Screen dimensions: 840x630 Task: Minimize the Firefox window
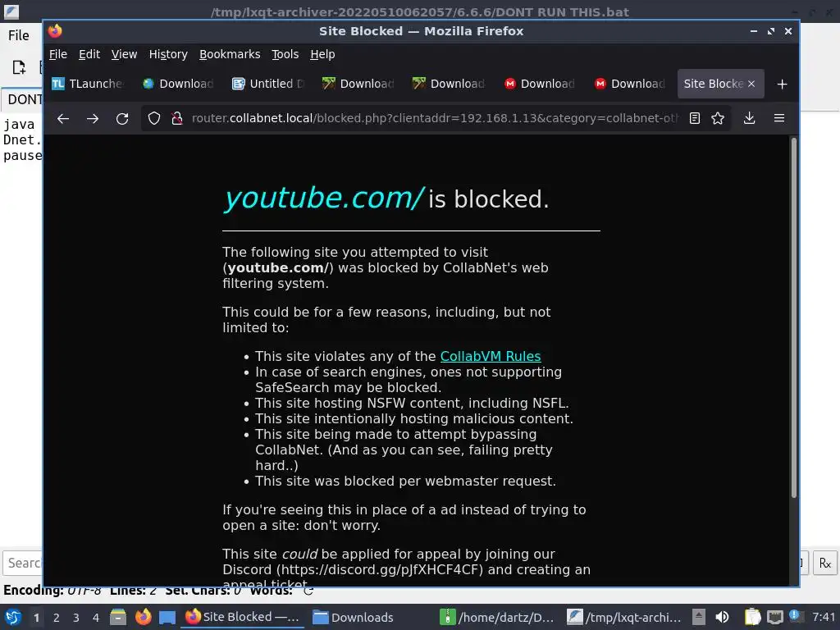pyautogui.click(x=754, y=31)
